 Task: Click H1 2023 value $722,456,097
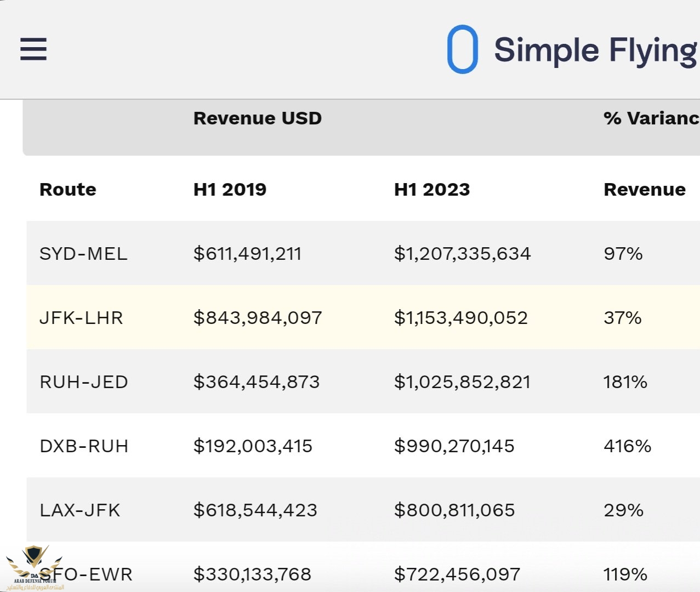point(457,574)
